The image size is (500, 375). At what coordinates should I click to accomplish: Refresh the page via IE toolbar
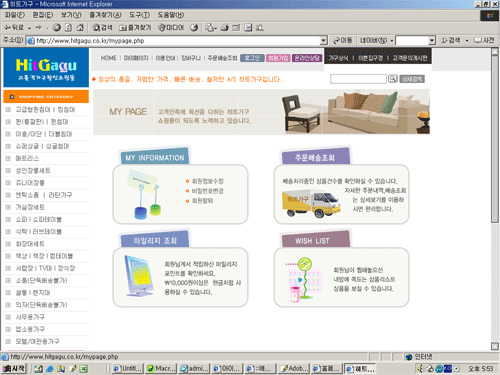68,28
